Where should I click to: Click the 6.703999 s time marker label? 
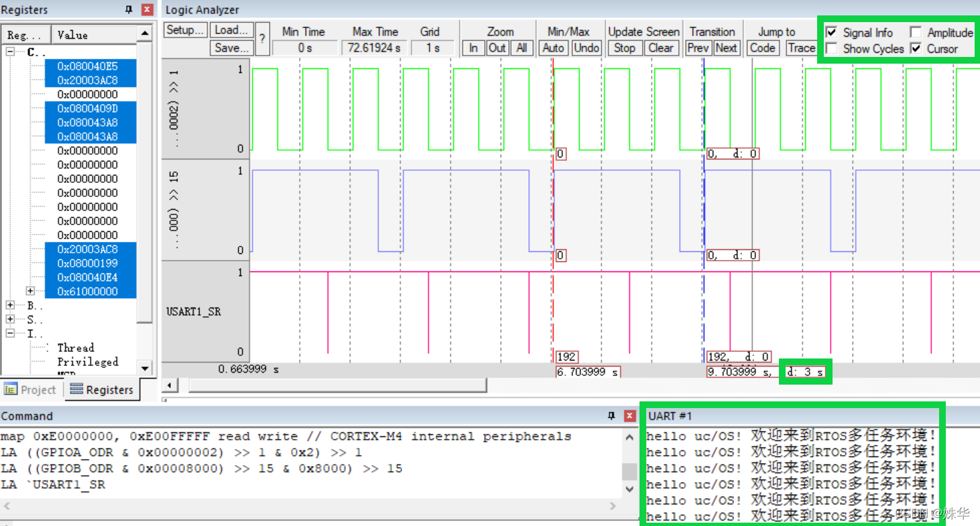(x=588, y=371)
